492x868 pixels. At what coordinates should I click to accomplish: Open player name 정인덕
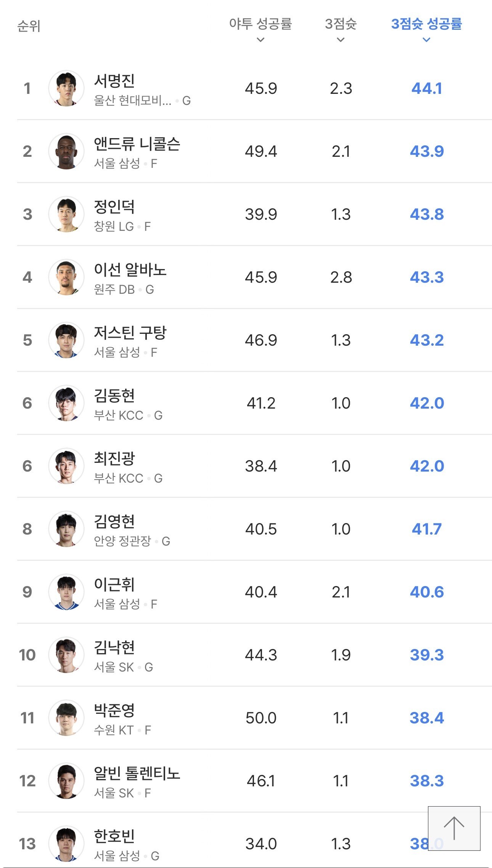(x=114, y=207)
